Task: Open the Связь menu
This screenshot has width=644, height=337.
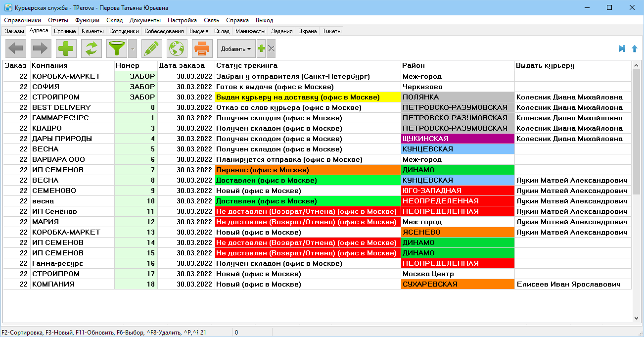Action: tap(211, 20)
